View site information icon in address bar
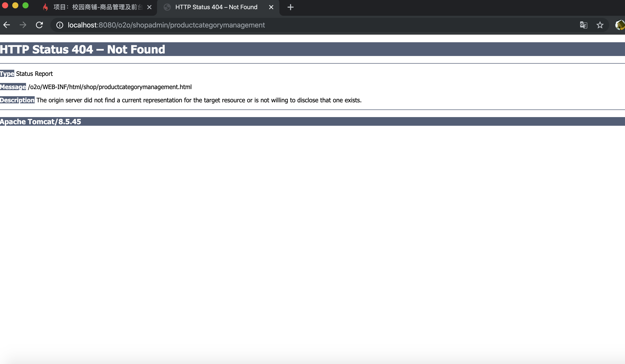Viewport: 625px width, 364px height. click(60, 25)
